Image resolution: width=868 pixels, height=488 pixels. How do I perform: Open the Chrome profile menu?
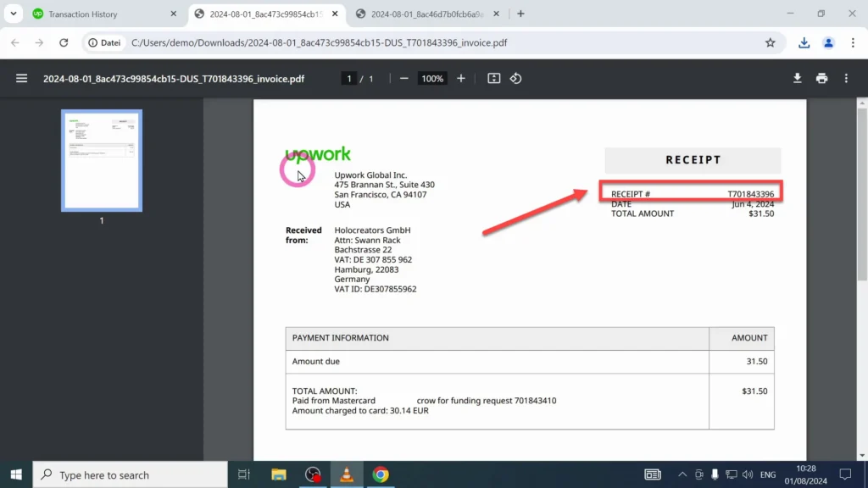tap(828, 42)
